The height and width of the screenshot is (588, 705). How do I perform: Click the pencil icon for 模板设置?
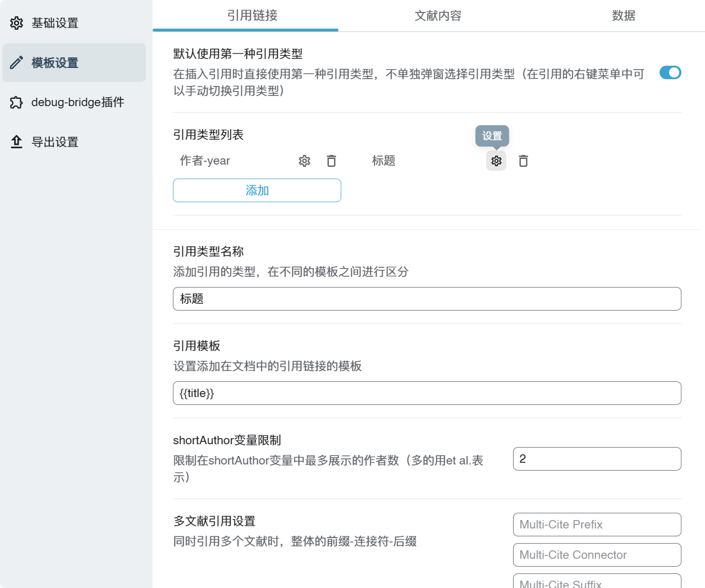[17, 62]
